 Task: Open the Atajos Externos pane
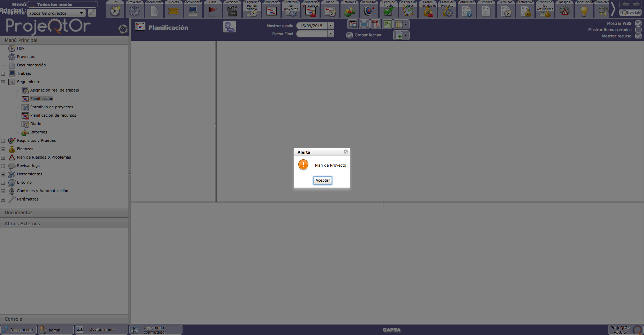[65, 224]
